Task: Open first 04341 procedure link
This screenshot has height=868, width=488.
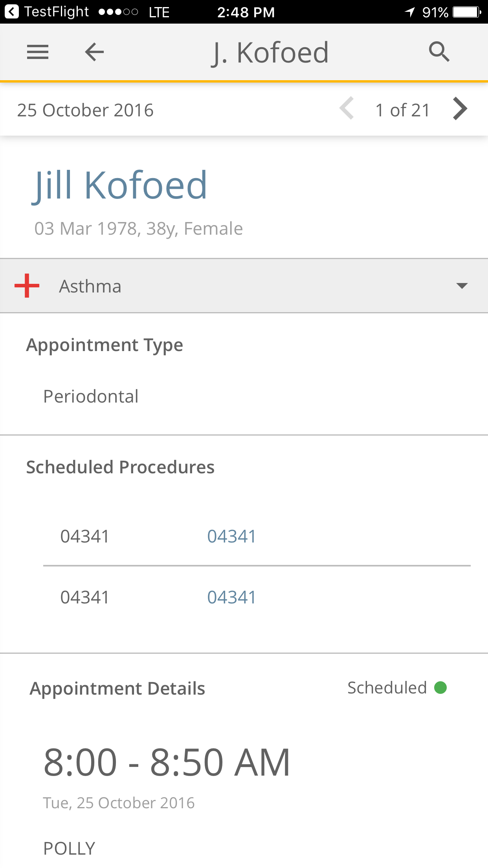Action: tap(231, 536)
